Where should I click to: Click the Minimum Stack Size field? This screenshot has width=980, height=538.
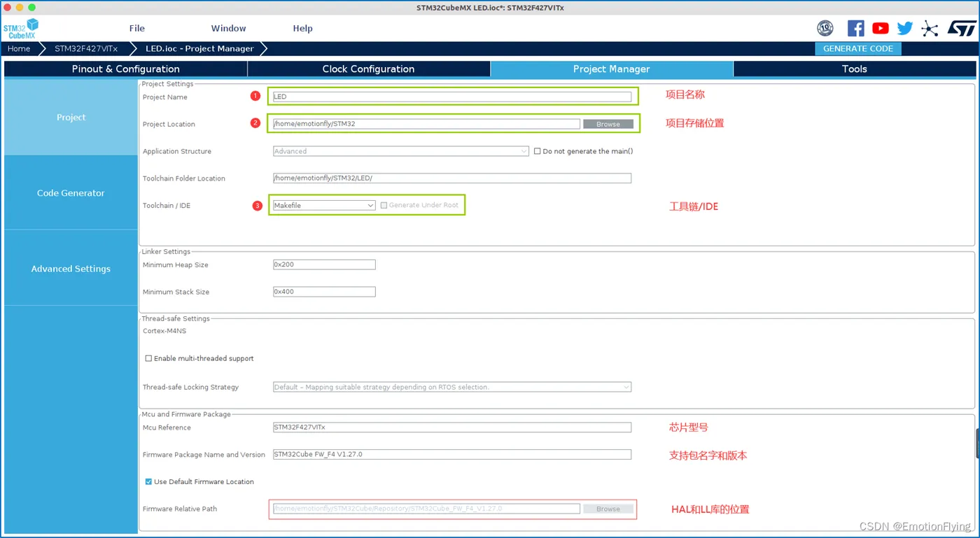[324, 292]
